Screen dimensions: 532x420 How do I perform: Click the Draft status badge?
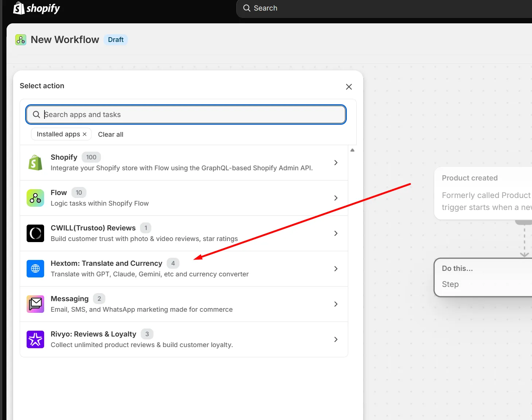pyautogui.click(x=116, y=40)
